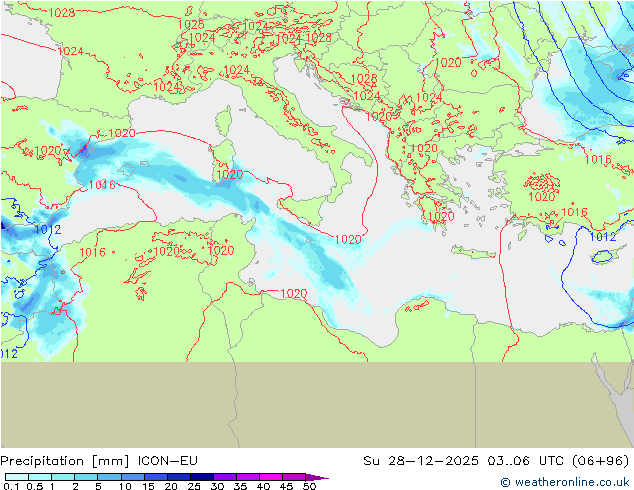Click the purple arrow at the legend's end

pos(317,477)
